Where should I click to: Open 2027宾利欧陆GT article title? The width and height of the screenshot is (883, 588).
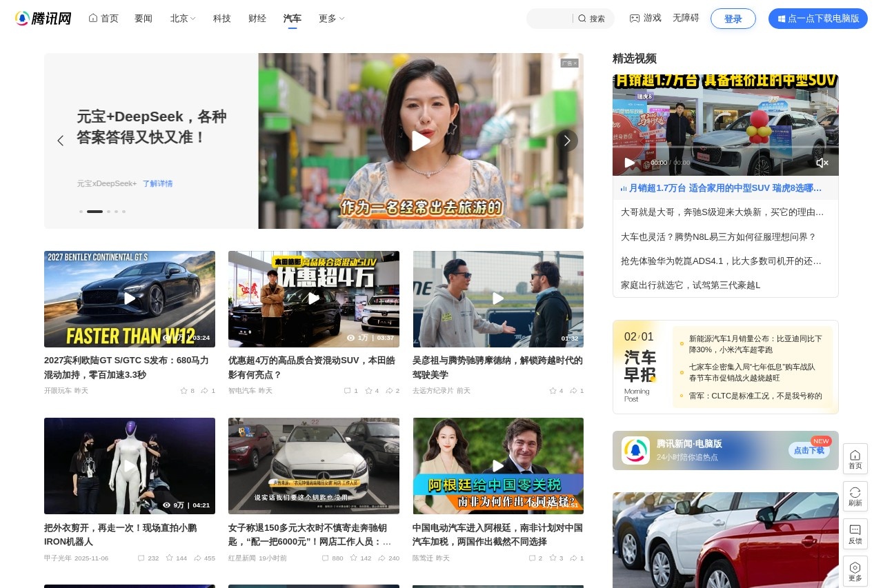(126, 367)
